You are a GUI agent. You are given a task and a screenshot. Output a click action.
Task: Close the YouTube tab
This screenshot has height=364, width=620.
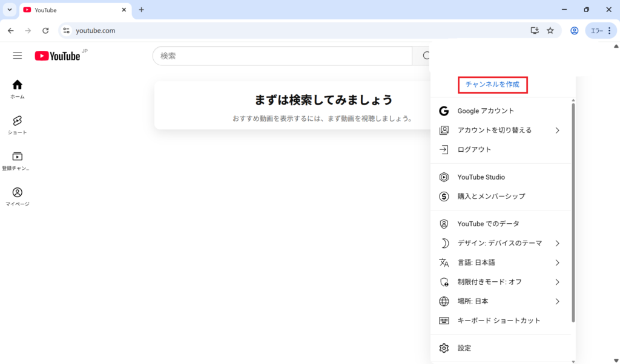(x=124, y=10)
